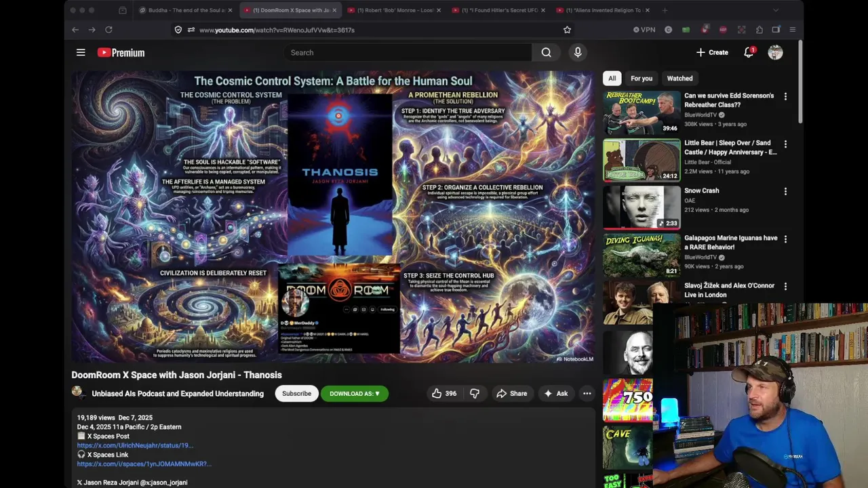The image size is (868, 488).
Task: Subscribe to the channel
Action: (x=296, y=393)
